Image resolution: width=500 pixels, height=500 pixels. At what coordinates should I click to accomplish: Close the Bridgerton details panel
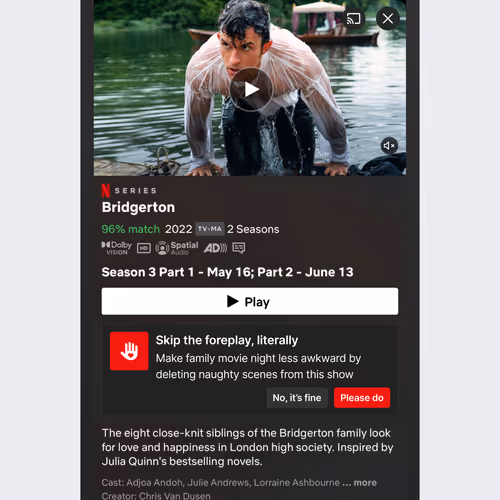pyautogui.click(x=388, y=19)
